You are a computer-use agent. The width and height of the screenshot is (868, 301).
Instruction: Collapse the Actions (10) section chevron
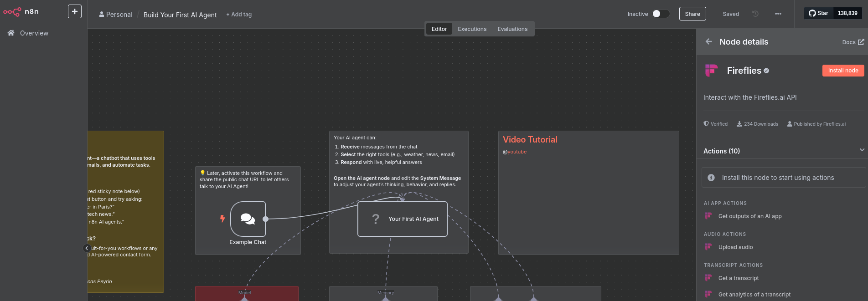coord(862,150)
